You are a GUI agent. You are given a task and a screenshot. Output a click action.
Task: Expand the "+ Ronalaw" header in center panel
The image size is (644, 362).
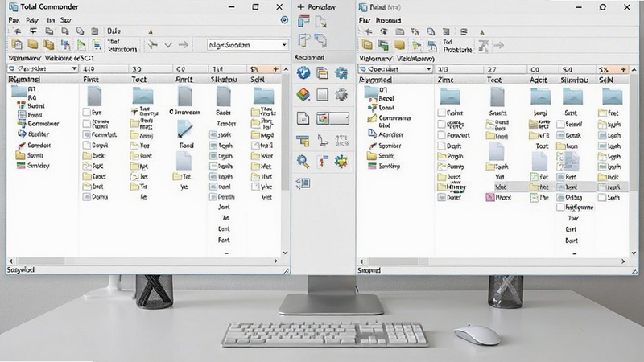[x=316, y=7]
